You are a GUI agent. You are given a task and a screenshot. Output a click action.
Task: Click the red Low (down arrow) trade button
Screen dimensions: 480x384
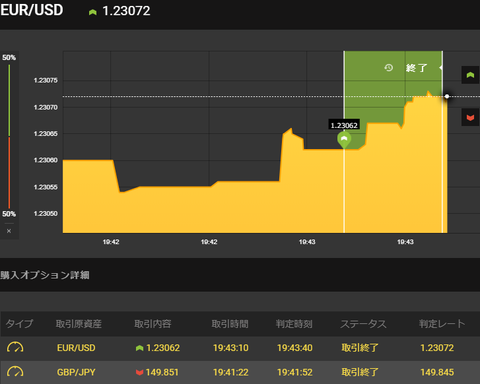[x=470, y=117]
